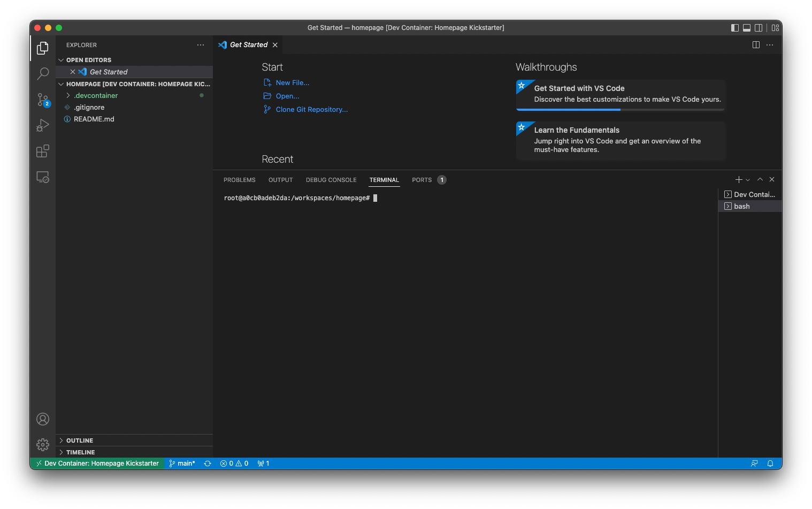Click the New File link
This screenshot has height=509, width=812.
coord(292,83)
